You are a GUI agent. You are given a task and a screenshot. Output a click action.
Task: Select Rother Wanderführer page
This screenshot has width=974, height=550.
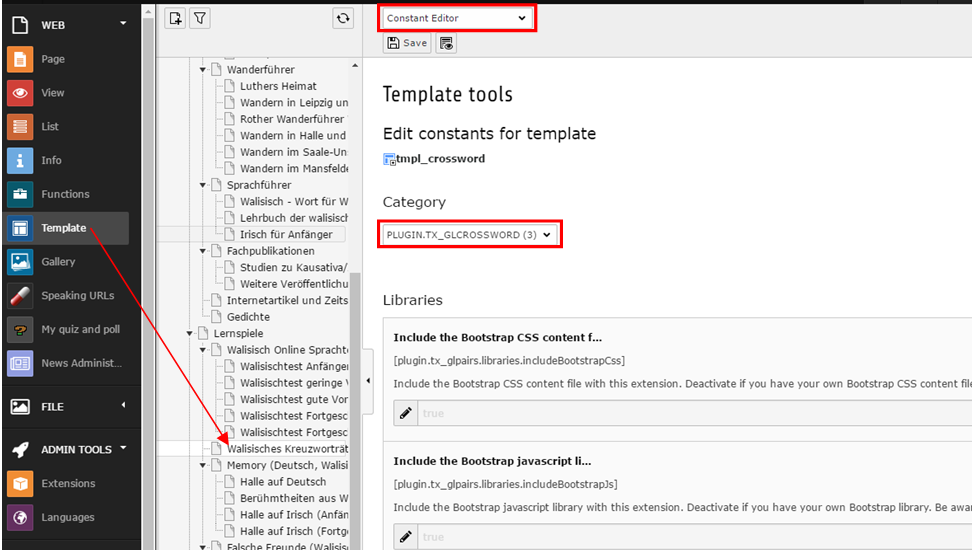292,119
